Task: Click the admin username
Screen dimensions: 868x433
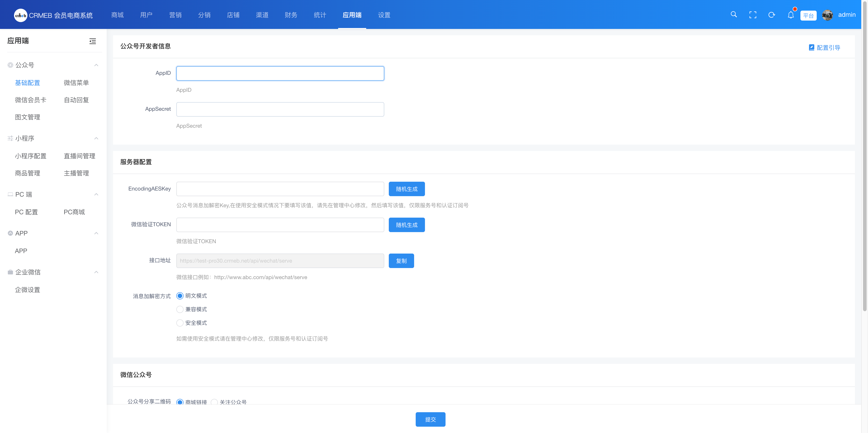Action: (847, 15)
